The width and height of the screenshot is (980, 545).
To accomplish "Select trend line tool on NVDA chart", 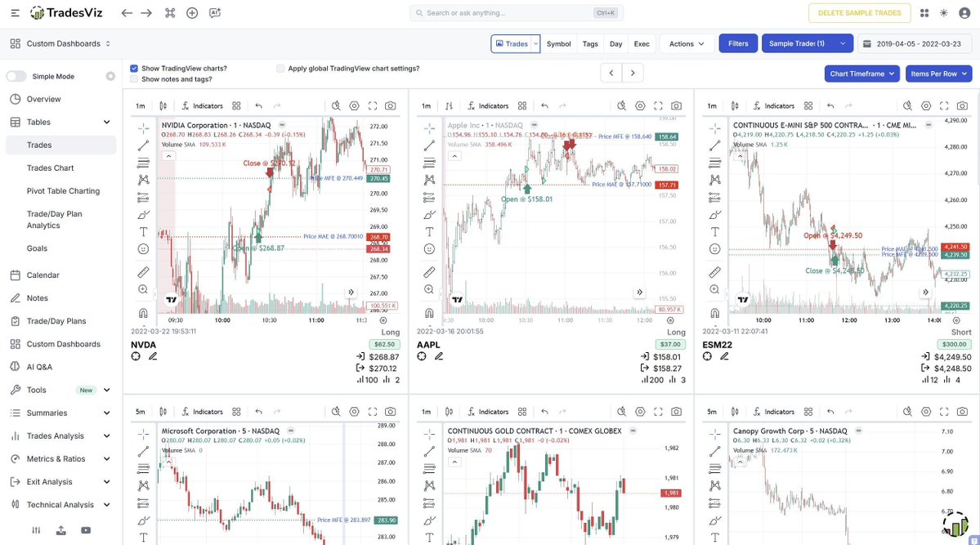I will point(143,145).
